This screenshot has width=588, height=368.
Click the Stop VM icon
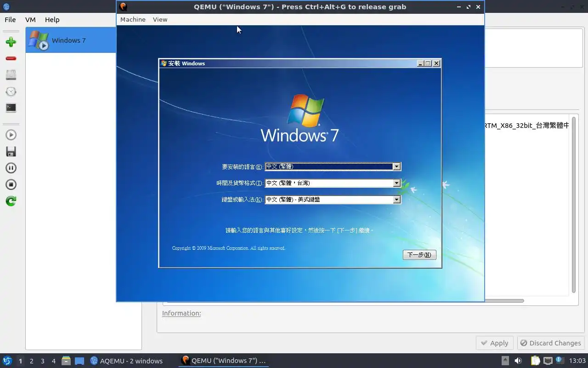click(x=11, y=184)
